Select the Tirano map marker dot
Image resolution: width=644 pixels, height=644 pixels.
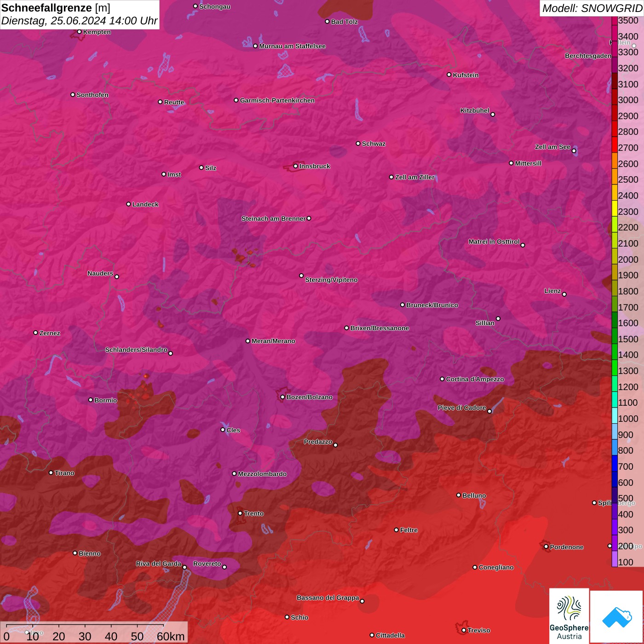[x=51, y=472]
